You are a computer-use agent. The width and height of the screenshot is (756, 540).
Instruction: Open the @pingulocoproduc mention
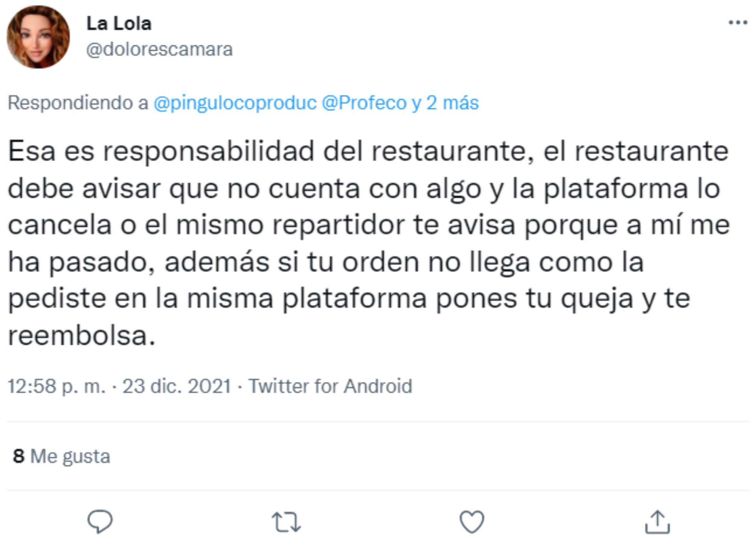coord(235,103)
